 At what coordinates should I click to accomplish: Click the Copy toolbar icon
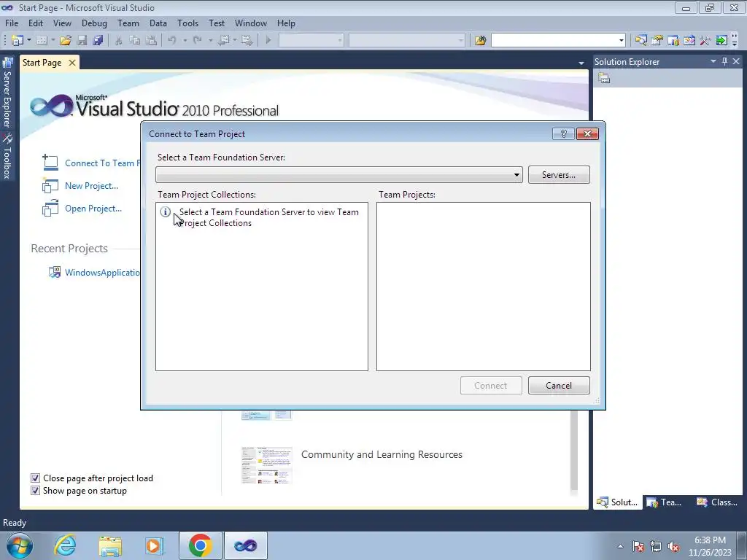(135, 41)
